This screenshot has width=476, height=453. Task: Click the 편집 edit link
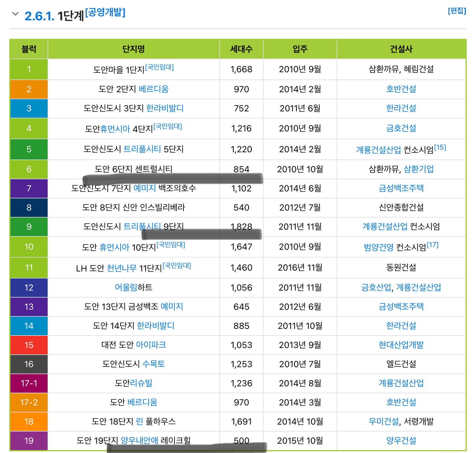coord(457,11)
